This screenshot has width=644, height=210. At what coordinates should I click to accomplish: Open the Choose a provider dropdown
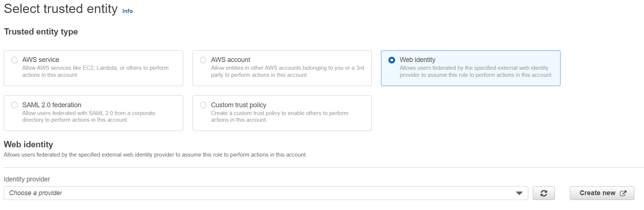click(260, 193)
